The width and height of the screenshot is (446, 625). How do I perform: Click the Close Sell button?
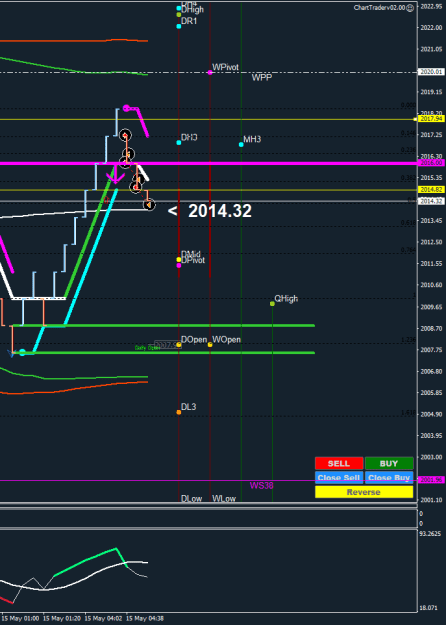coord(339,478)
